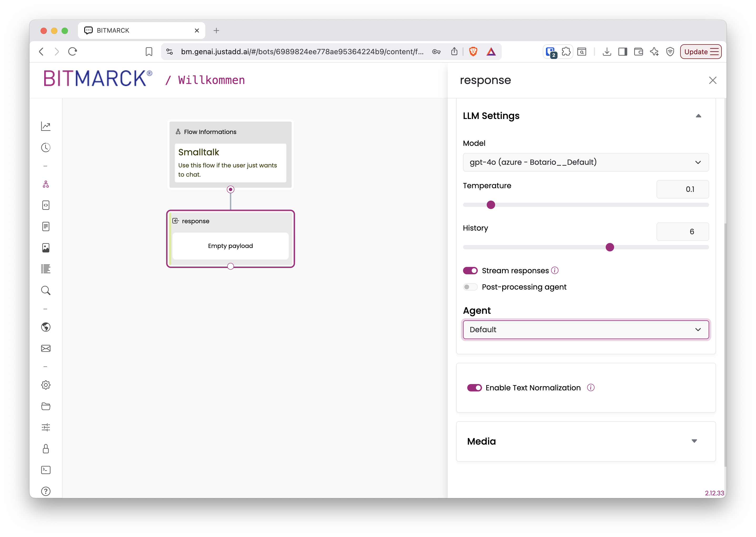Select the flows hierarchy icon in sidebar
The height and width of the screenshot is (537, 756).
point(46,184)
